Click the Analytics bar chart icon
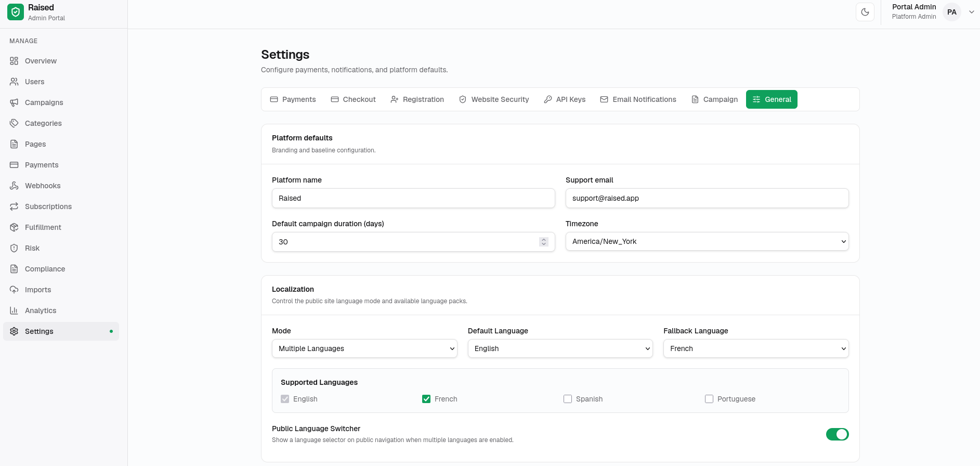Screen dimensions: 980x466 click(x=14, y=310)
